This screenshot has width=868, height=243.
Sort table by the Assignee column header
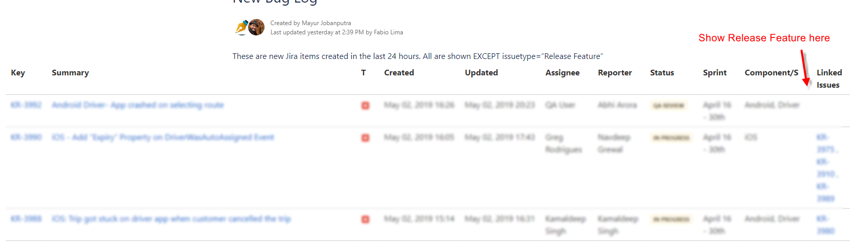(562, 73)
